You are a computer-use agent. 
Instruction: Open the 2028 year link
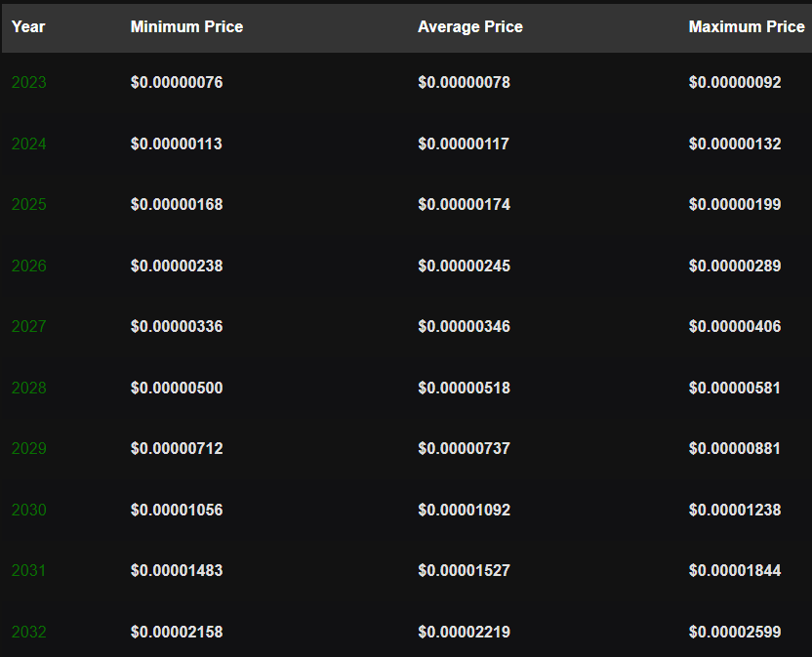(29, 388)
